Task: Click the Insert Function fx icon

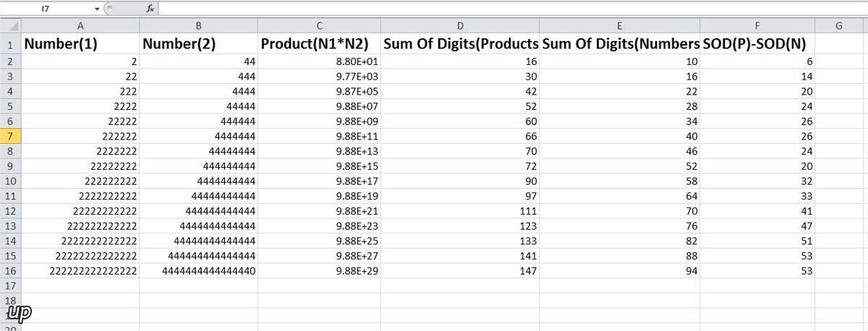Action: [x=150, y=9]
